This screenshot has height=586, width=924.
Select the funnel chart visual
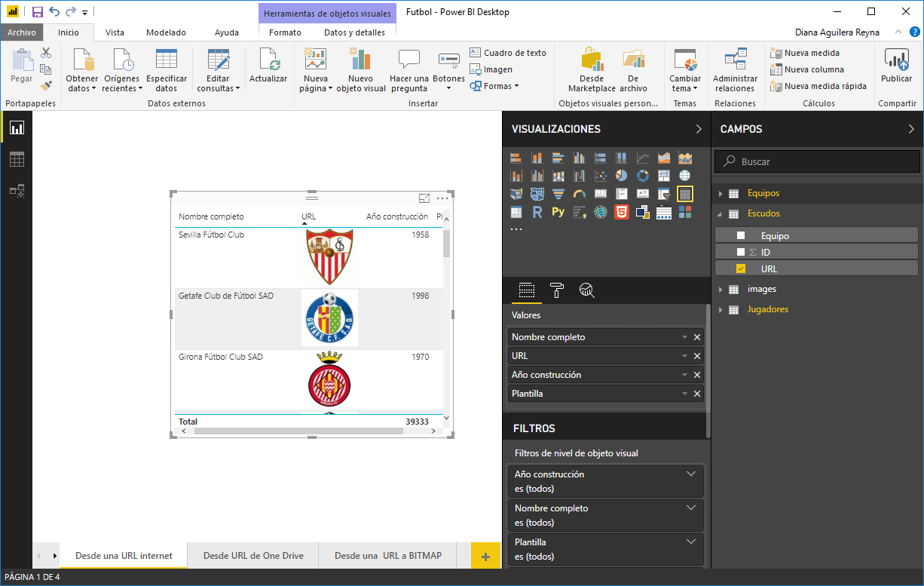click(558, 194)
